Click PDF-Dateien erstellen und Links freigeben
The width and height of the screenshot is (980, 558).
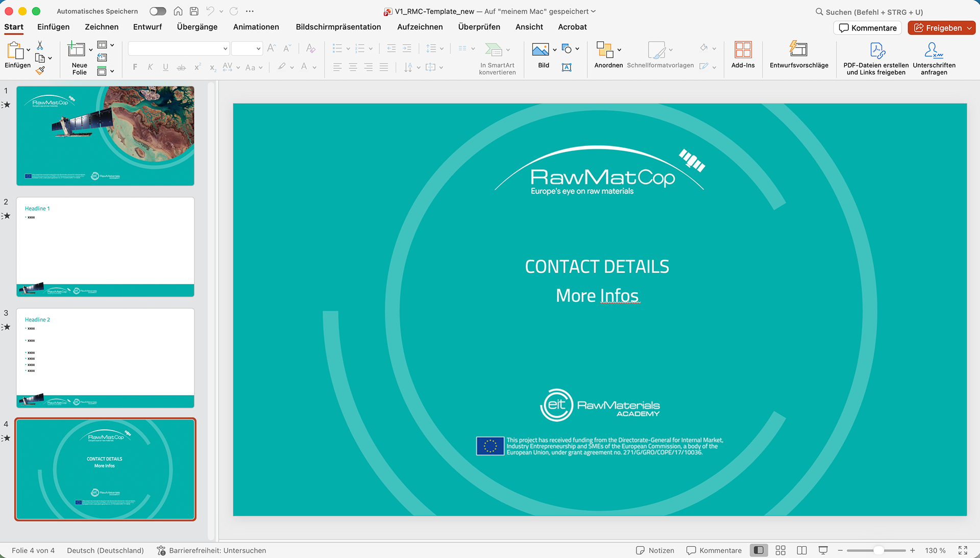[876, 59]
